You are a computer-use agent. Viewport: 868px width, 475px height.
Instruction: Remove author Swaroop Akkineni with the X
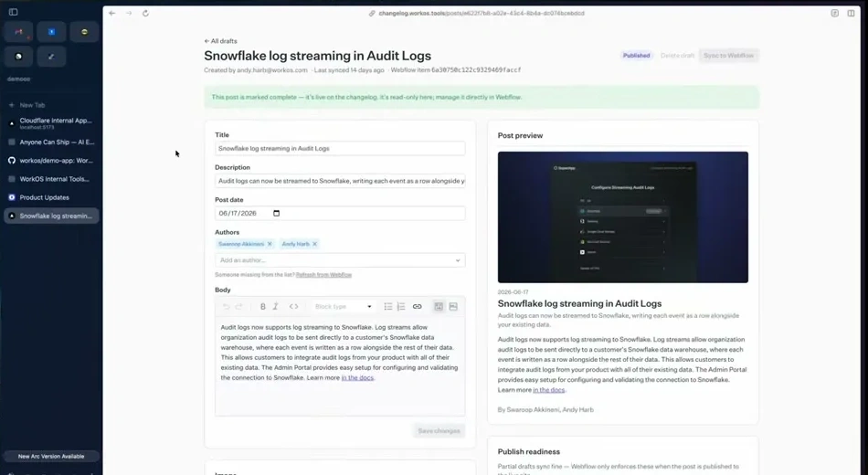270,244
